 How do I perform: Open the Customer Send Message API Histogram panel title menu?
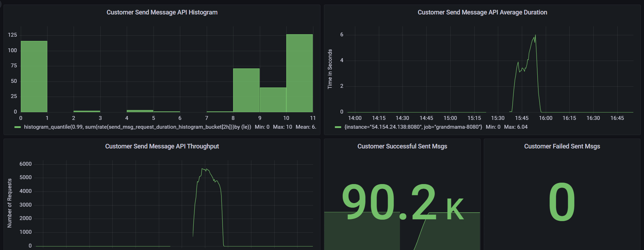tap(162, 12)
